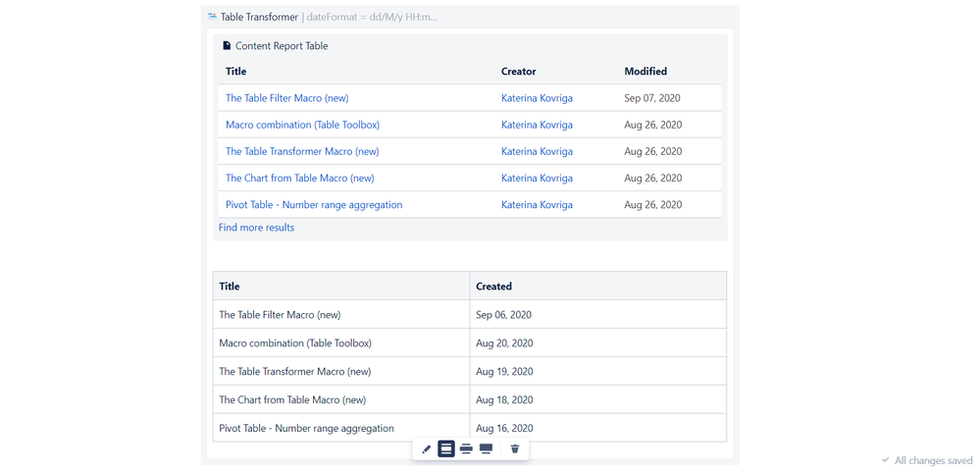Open The Table Transformer Macro (new) link

[302, 151]
